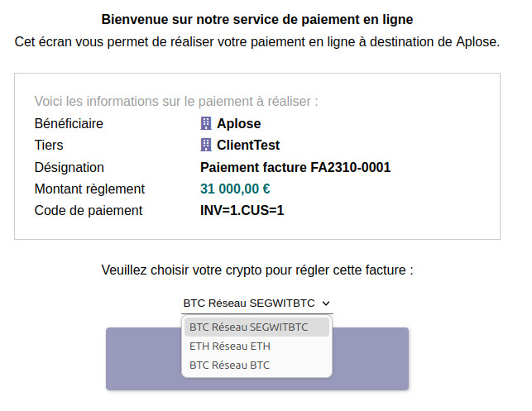Viewport: 532px width, 411px height.
Task: Click the ClientTest third-party name
Action: tap(248, 146)
